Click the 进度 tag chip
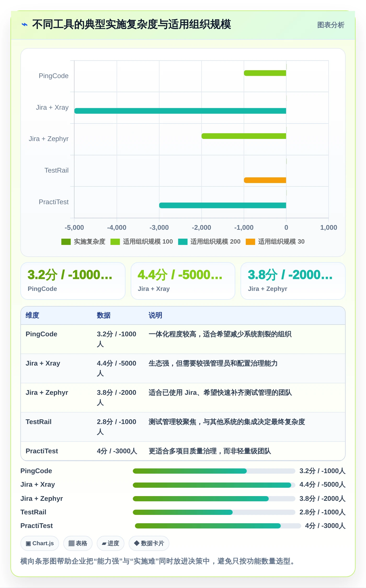The height and width of the screenshot is (588, 366). click(111, 543)
